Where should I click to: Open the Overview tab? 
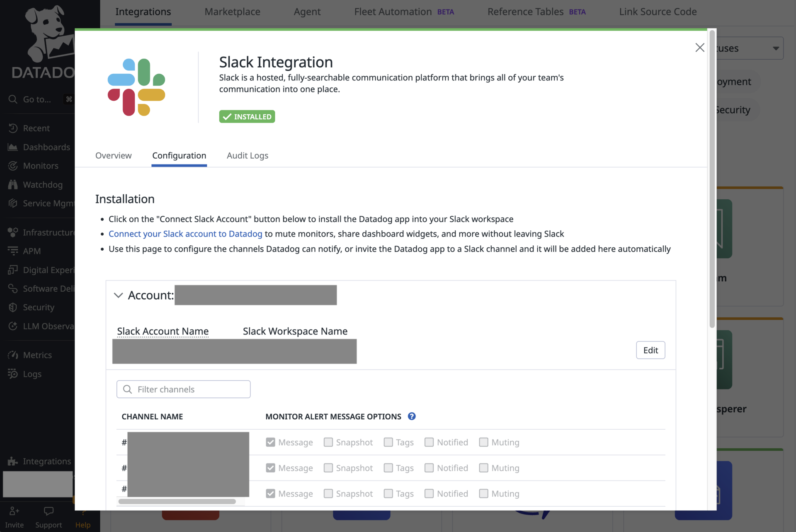pos(113,155)
